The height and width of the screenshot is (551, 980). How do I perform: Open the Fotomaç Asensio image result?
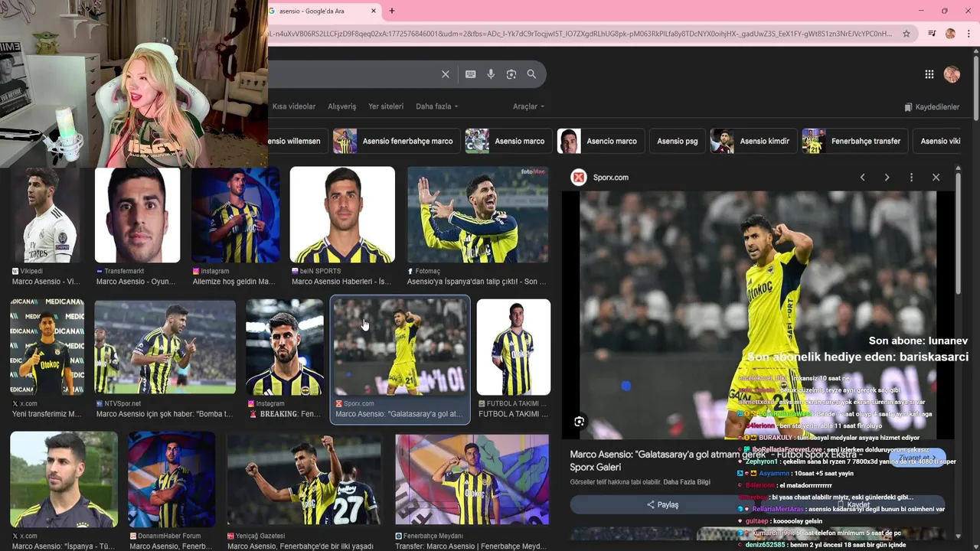pos(478,215)
